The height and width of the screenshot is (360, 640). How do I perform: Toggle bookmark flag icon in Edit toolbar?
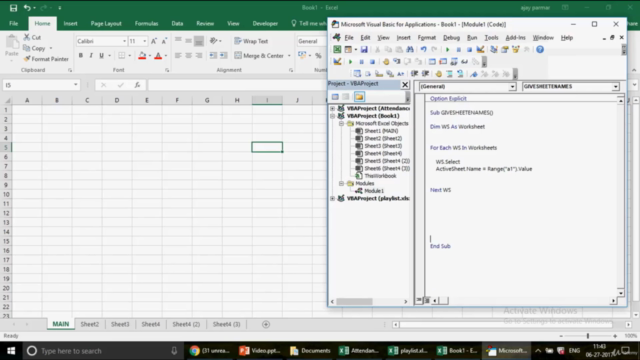point(473,73)
